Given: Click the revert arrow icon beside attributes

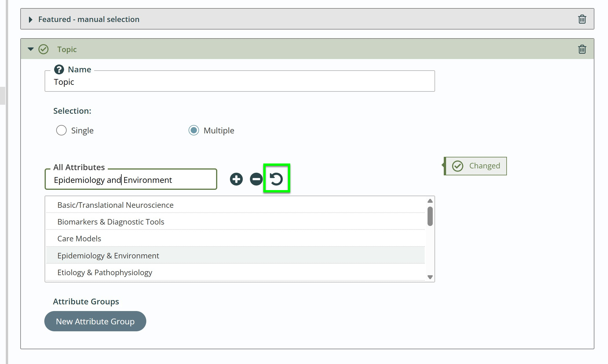Looking at the screenshot, I should point(276,179).
